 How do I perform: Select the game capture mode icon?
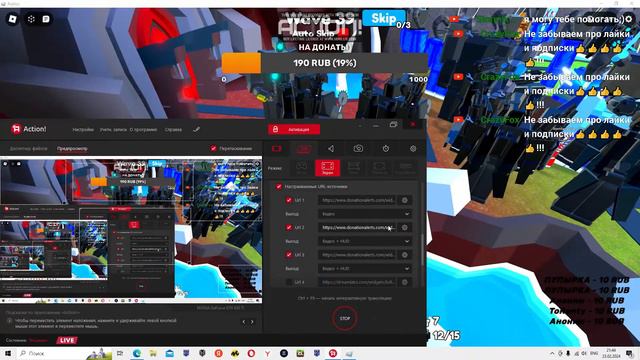pyautogui.click(x=301, y=168)
